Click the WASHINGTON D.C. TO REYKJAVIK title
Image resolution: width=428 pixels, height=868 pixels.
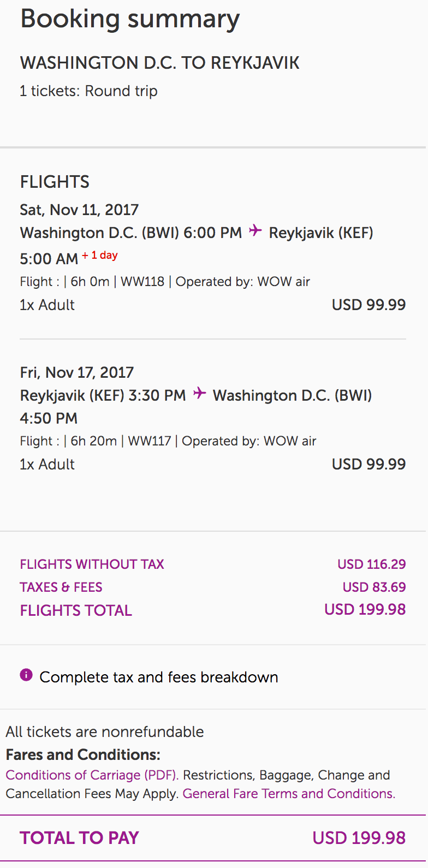click(x=159, y=63)
